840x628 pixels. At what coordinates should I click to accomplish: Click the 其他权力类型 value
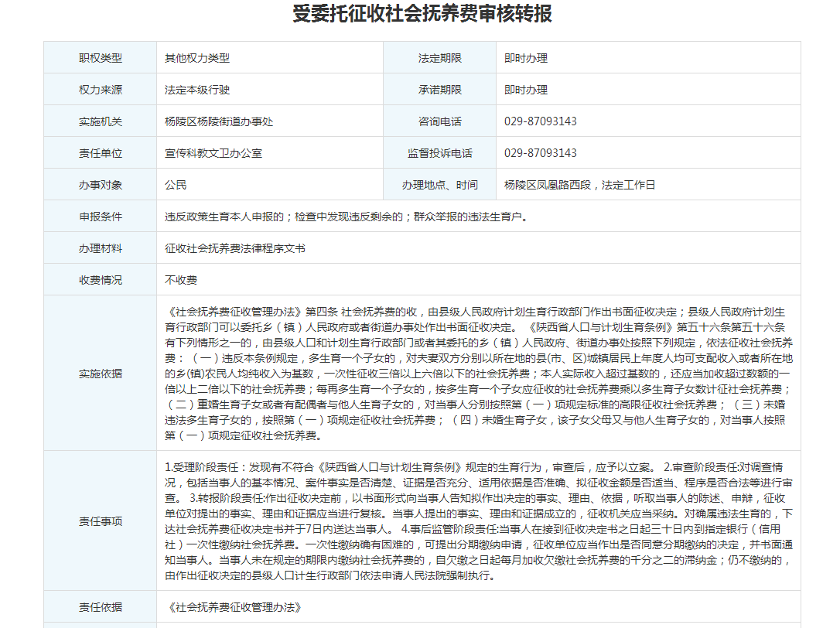[197, 58]
